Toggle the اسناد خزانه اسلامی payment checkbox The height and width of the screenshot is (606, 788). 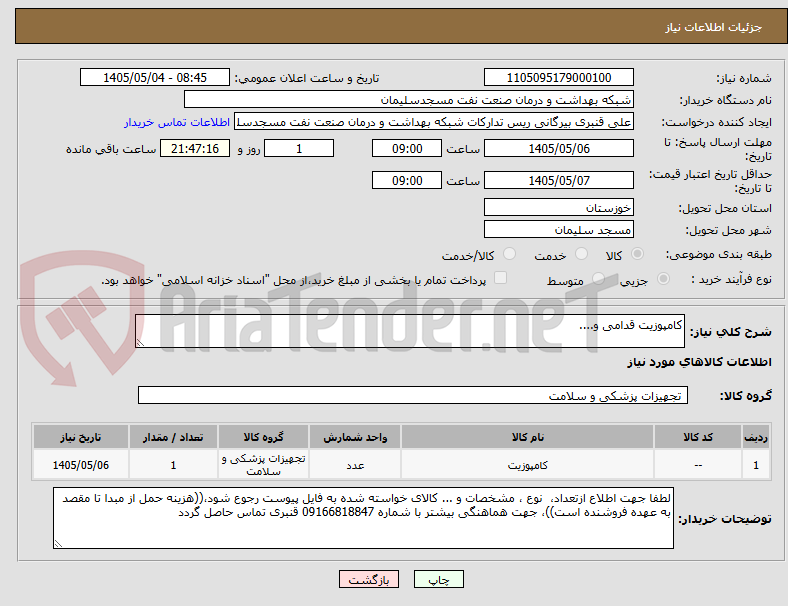(x=500, y=278)
